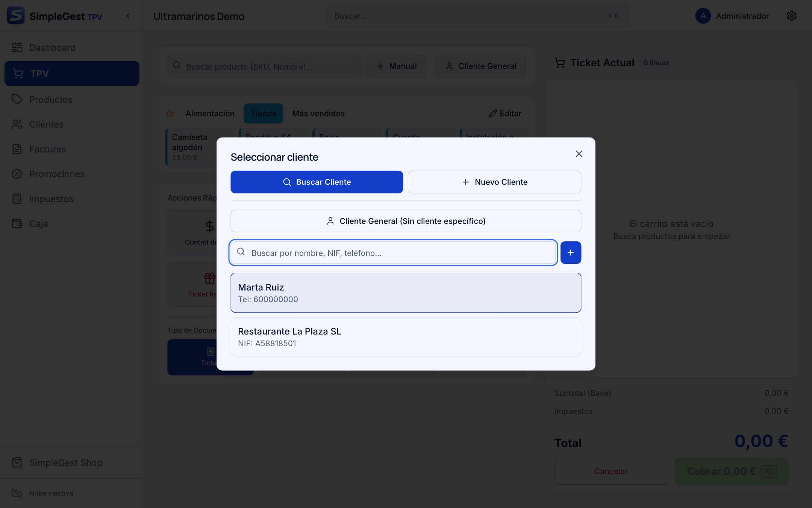Open Caja in the sidebar
The image size is (812, 508).
72,224
